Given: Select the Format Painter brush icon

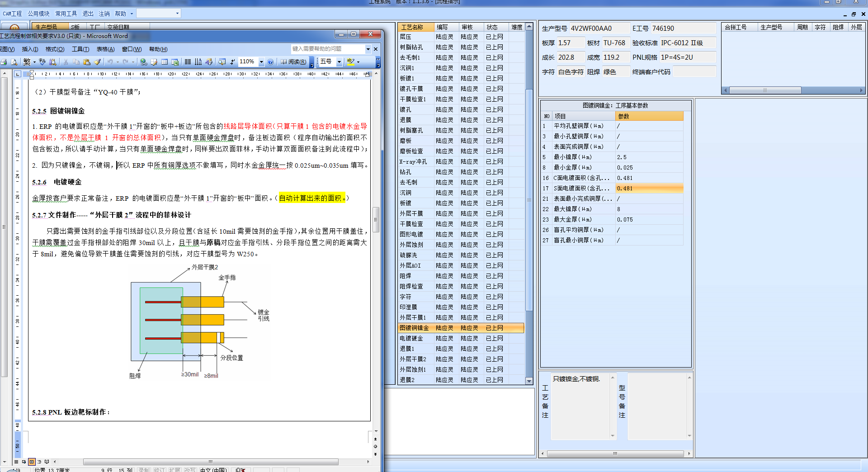Looking at the screenshot, I should pyautogui.click(x=98, y=62).
